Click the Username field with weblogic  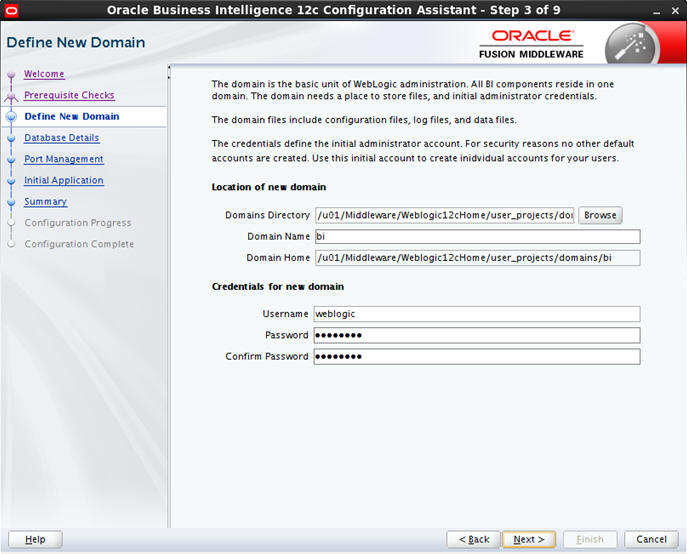(x=477, y=314)
